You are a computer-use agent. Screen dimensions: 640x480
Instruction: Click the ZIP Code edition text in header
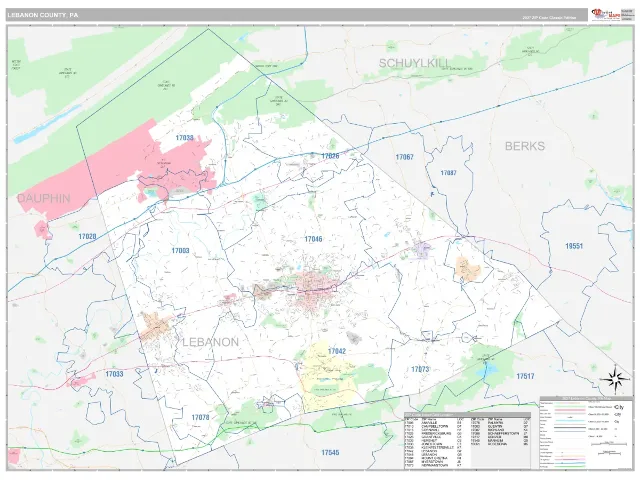coord(549,18)
